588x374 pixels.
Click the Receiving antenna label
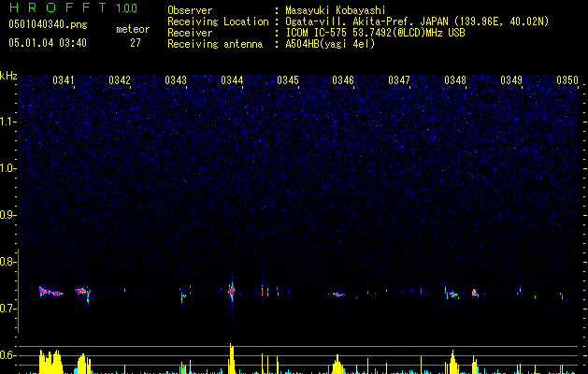(x=215, y=44)
